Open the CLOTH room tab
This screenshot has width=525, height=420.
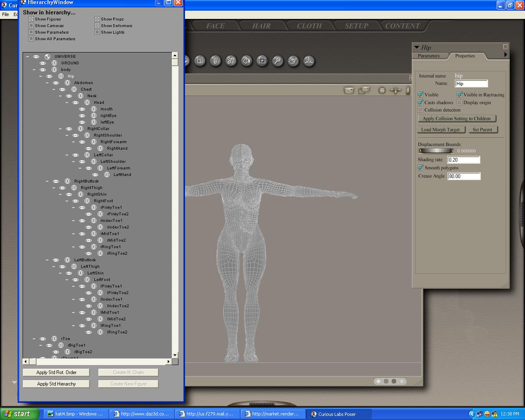(309, 26)
